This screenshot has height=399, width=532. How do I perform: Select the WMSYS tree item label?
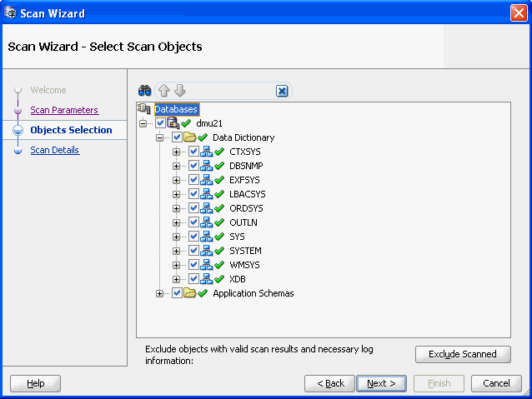[244, 265]
